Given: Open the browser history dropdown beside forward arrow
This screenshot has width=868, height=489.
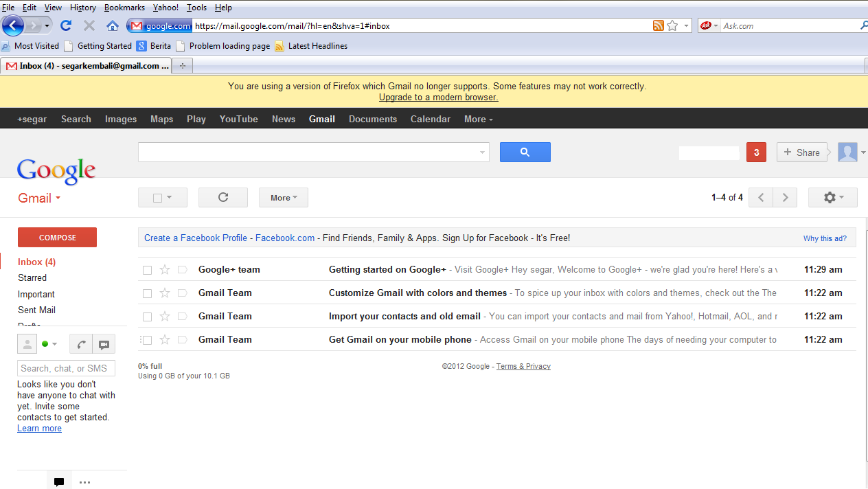Looking at the screenshot, I should tap(47, 25).
